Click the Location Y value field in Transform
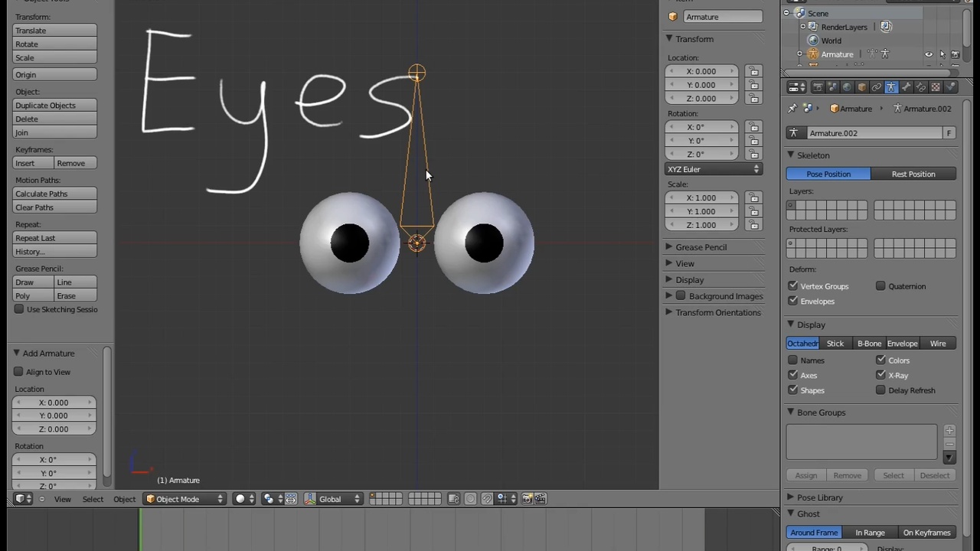Viewport: 980px width, 551px height. tap(701, 85)
